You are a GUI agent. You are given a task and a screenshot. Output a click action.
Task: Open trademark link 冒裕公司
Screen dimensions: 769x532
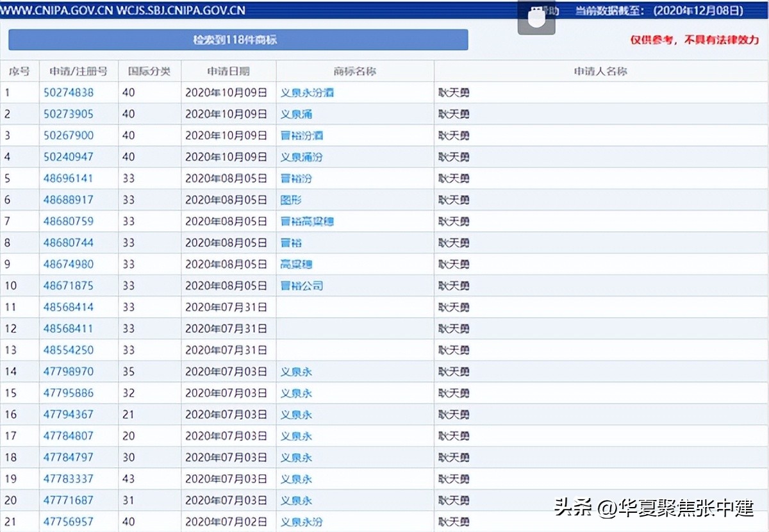(x=302, y=285)
